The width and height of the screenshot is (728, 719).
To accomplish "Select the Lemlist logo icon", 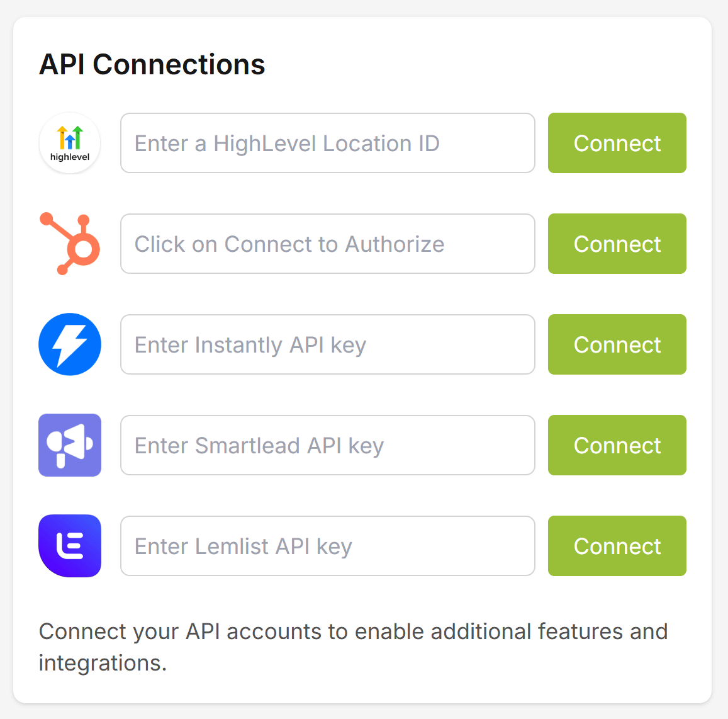I will [69, 546].
